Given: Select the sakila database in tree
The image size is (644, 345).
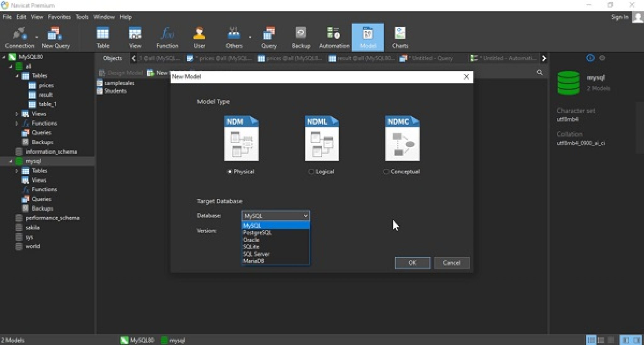Looking at the screenshot, I should click(x=32, y=227).
